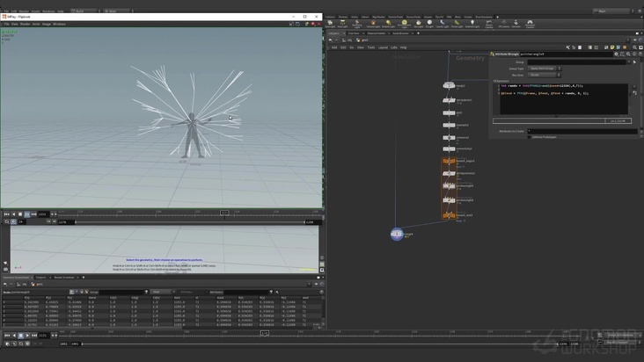Image resolution: width=644 pixels, height=362 pixels.
Task: Open the Run Over dropdown
Action: (x=544, y=75)
